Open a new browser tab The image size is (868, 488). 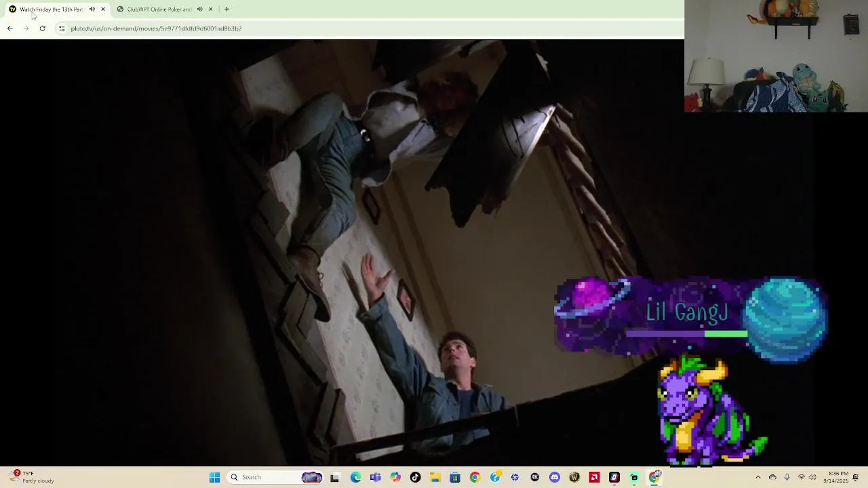226,9
